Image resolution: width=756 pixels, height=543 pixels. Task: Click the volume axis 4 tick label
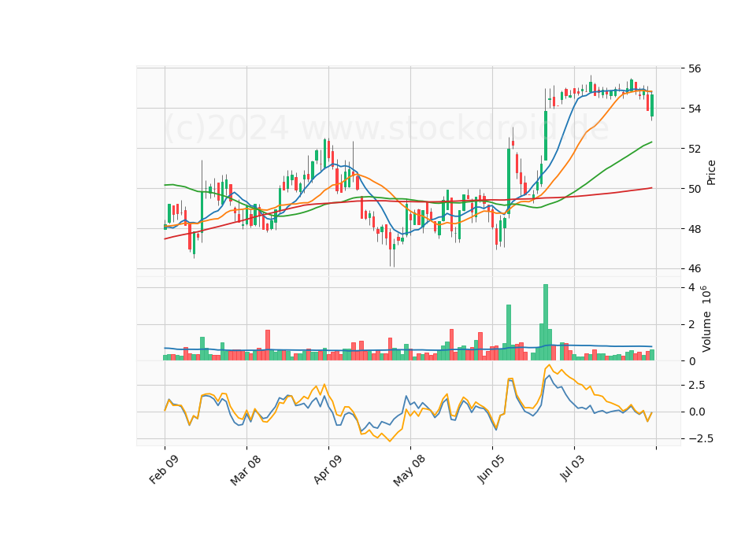click(x=692, y=288)
